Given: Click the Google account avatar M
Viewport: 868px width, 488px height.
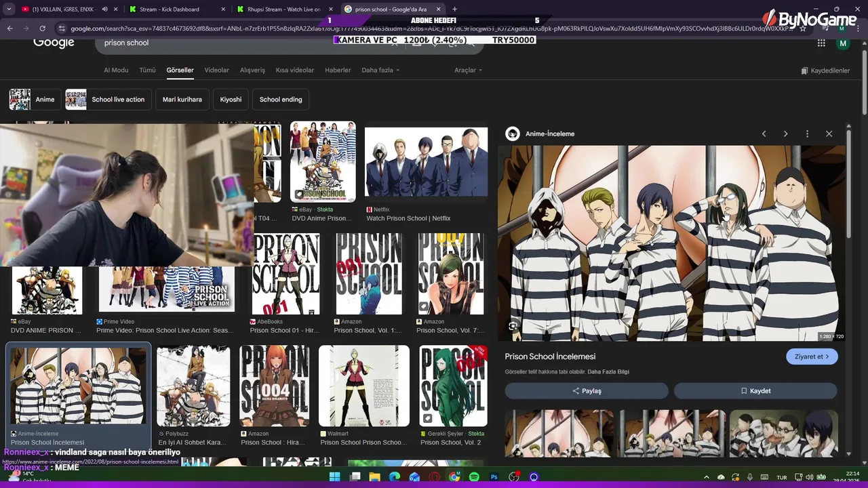Looking at the screenshot, I should pyautogui.click(x=843, y=43).
